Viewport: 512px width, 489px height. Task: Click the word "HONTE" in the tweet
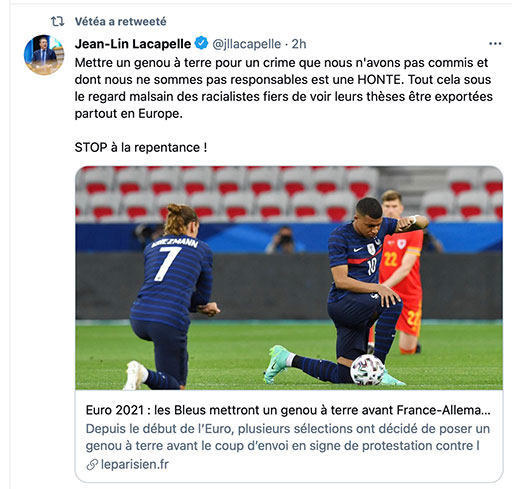[x=379, y=80]
